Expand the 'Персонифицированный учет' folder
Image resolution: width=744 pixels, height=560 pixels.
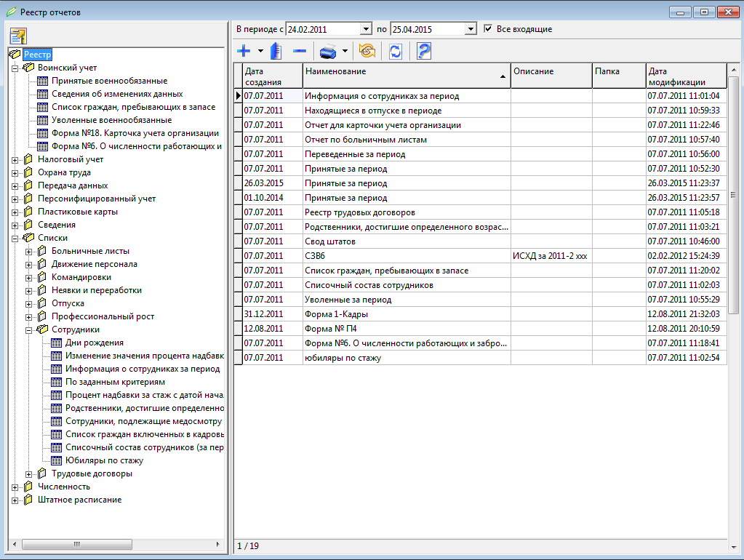pos(15,199)
